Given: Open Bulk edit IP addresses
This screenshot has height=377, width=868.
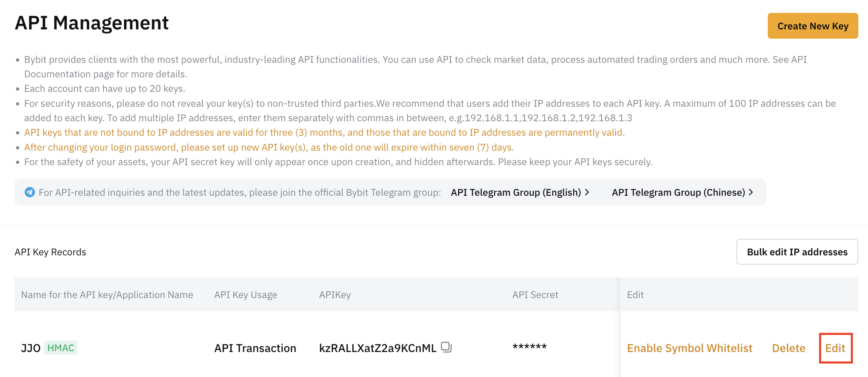Looking at the screenshot, I should pyautogui.click(x=797, y=252).
